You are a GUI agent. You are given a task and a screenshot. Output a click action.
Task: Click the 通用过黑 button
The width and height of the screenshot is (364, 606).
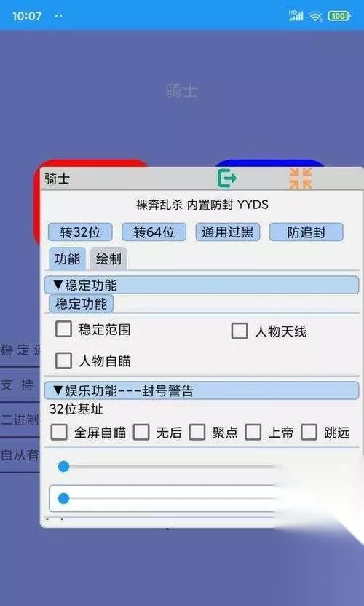(x=228, y=232)
